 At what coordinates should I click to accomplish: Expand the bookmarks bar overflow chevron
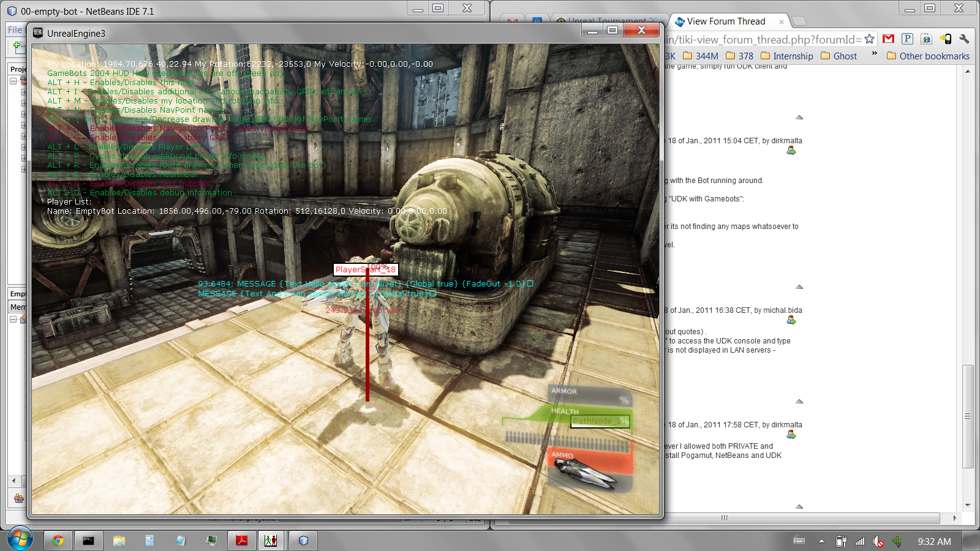click(x=874, y=54)
